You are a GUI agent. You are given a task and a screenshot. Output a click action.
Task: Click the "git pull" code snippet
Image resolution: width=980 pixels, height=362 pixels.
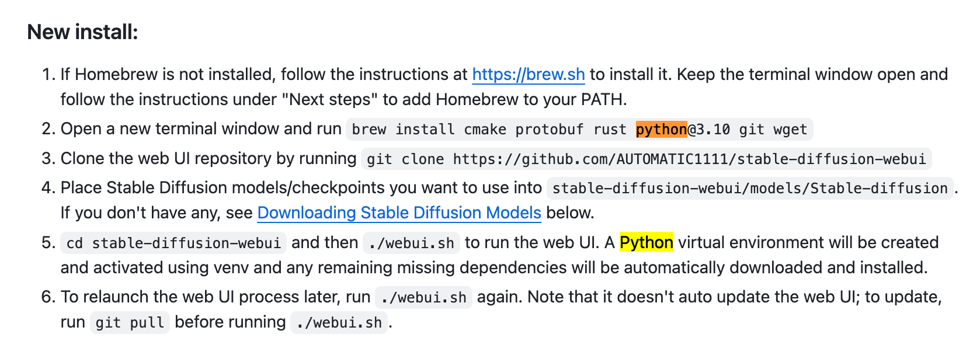pos(130,323)
